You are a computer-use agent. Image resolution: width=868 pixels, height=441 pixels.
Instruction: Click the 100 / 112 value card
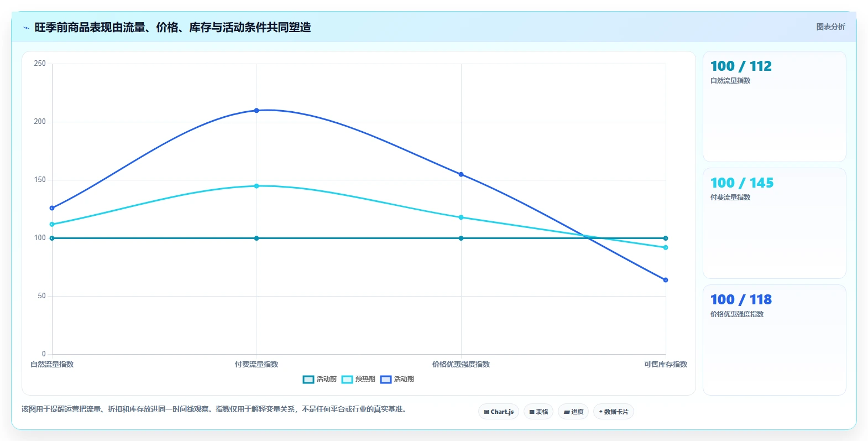(775, 107)
